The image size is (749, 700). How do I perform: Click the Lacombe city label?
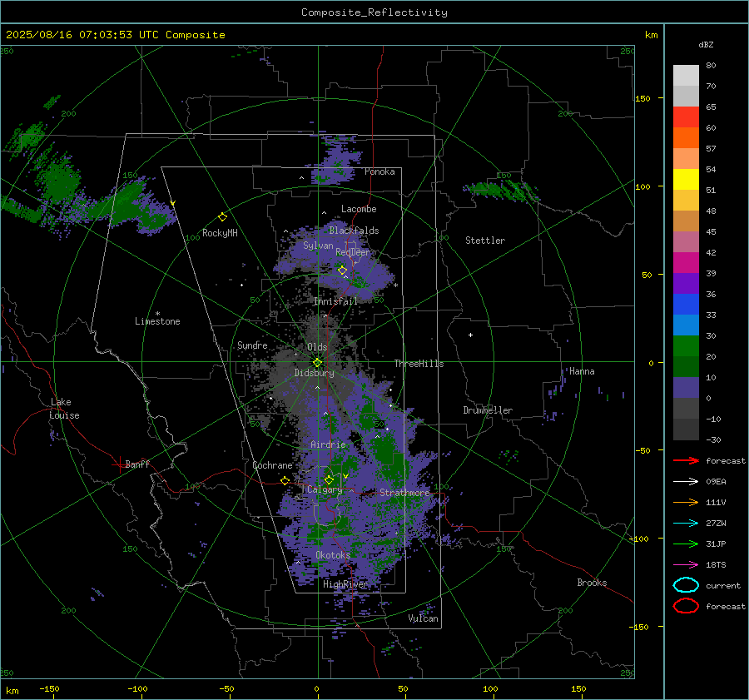pos(359,209)
